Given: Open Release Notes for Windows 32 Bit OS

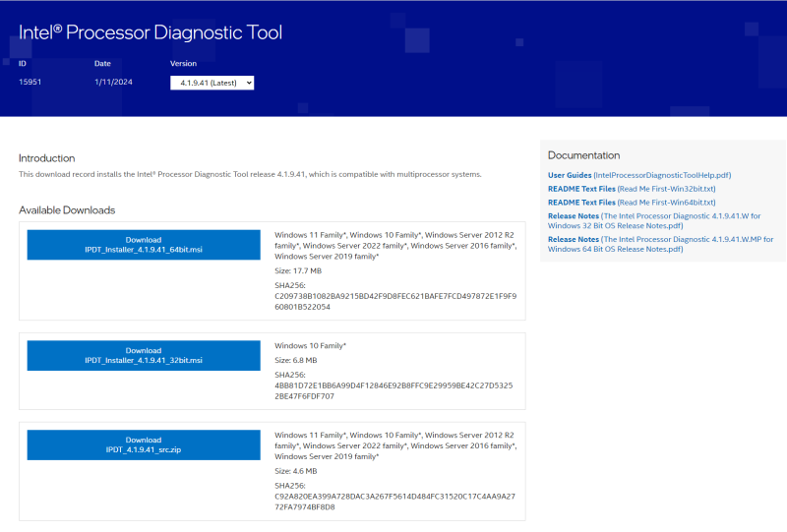Looking at the screenshot, I should tap(654, 221).
